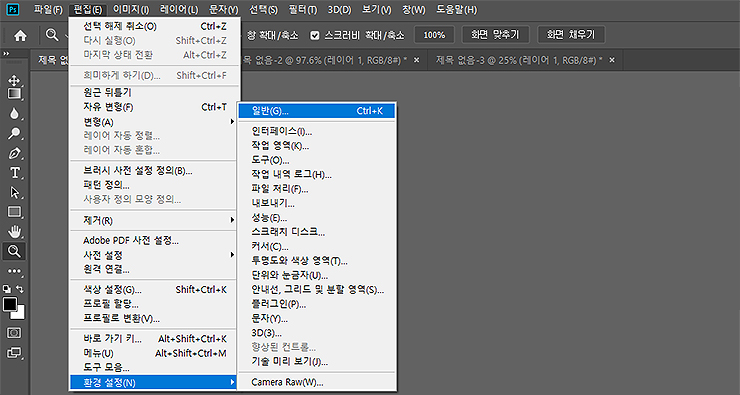Screen dimensions: 740x395
Task: Choose 자유 변형(F) in Edit menu
Action: coord(155,107)
